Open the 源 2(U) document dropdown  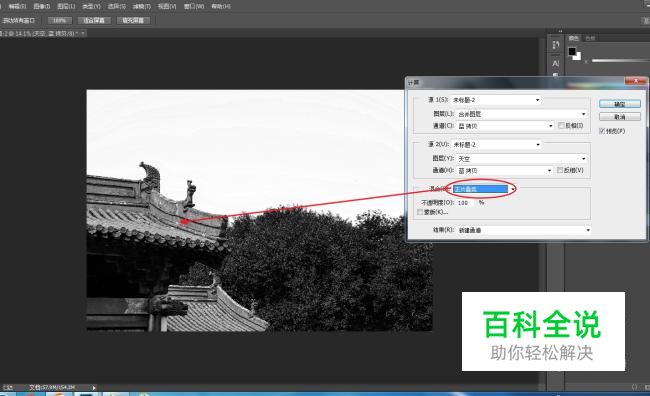pyautogui.click(x=496, y=145)
